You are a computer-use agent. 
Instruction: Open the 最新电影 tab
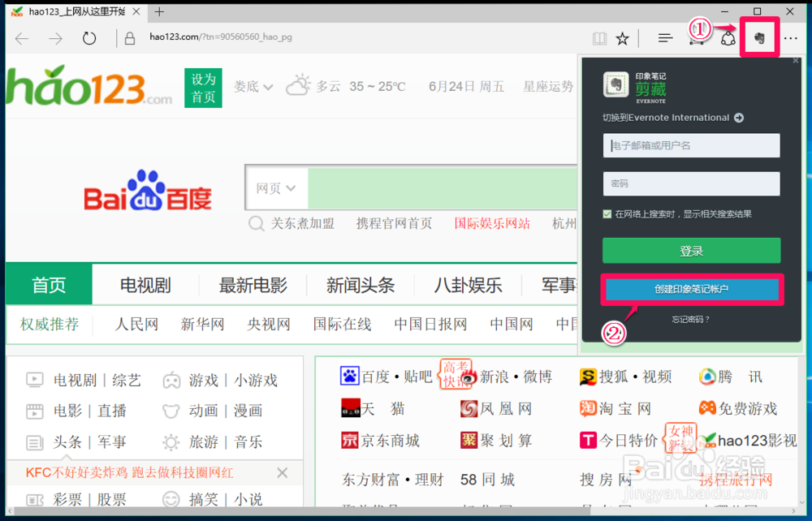click(253, 285)
